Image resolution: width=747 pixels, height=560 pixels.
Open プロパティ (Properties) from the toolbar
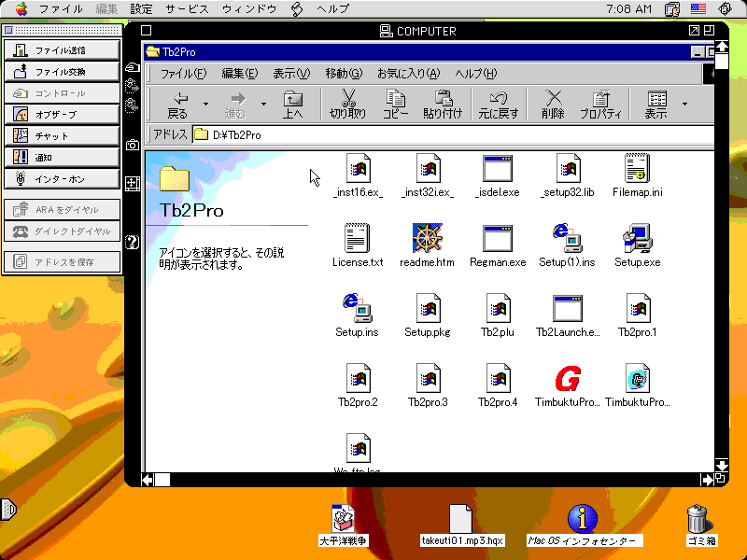tap(600, 104)
